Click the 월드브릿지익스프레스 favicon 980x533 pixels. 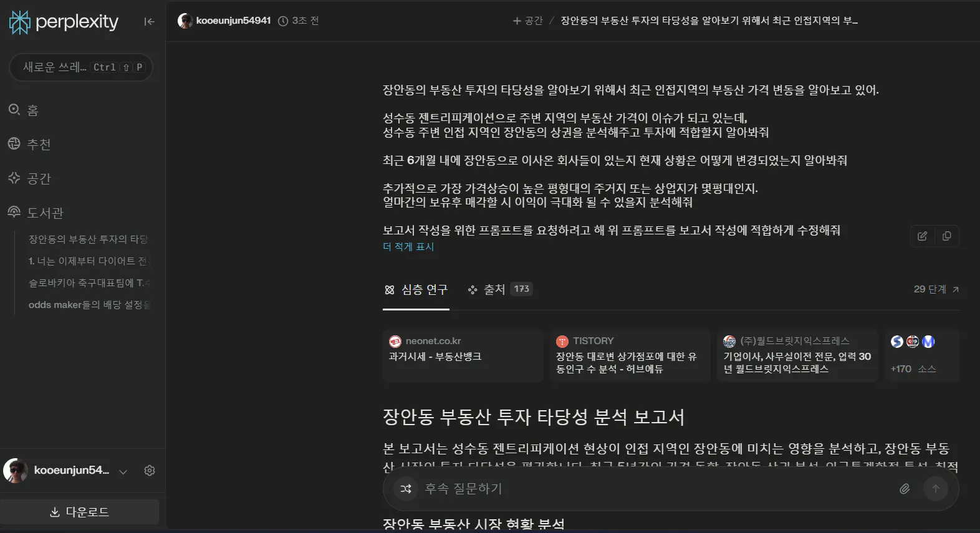click(729, 341)
